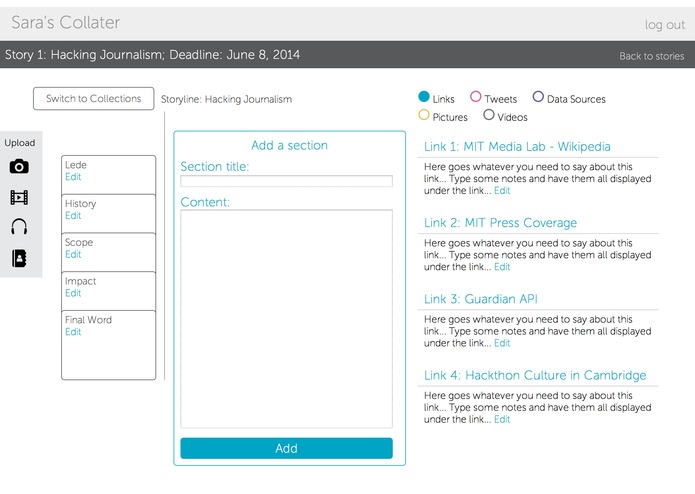Edit notes under MIT Press Coverage
695x494 pixels.
pyautogui.click(x=502, y=267)
